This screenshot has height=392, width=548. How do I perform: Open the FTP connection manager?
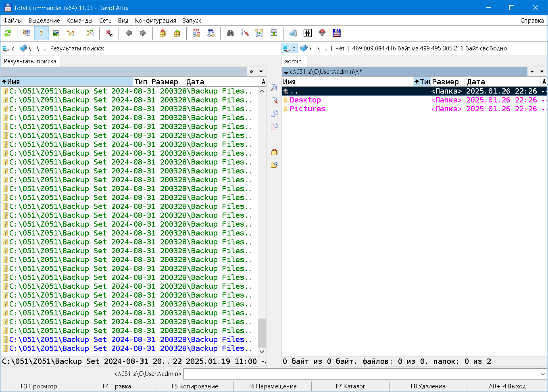pyautogui.click(x=196, y=33)
